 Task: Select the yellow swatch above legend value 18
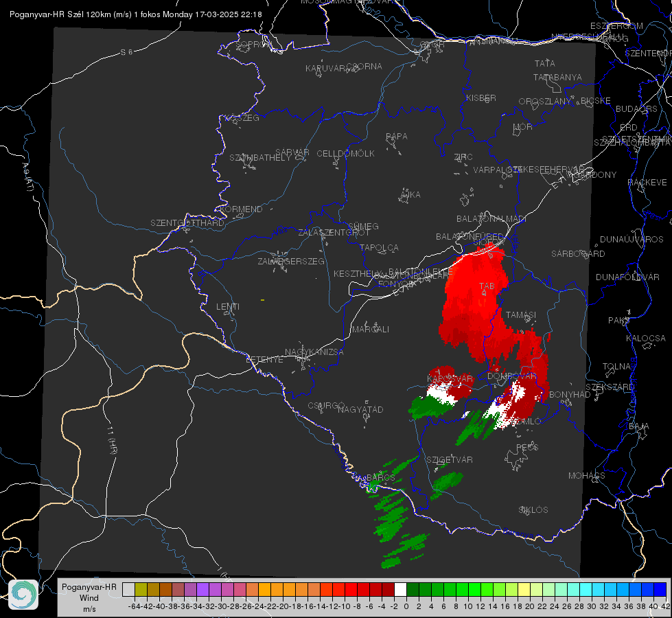524,590
